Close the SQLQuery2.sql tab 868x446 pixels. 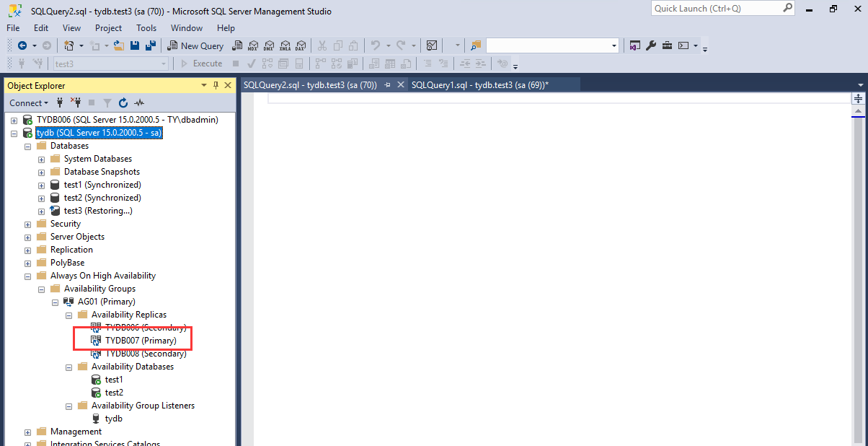[x=400, y=85]
